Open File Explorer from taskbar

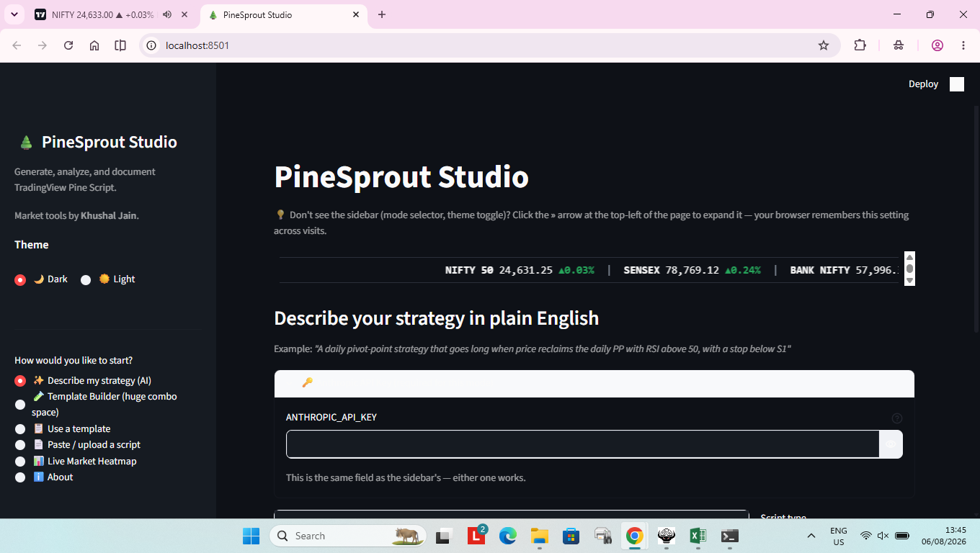tap(540, 536)
